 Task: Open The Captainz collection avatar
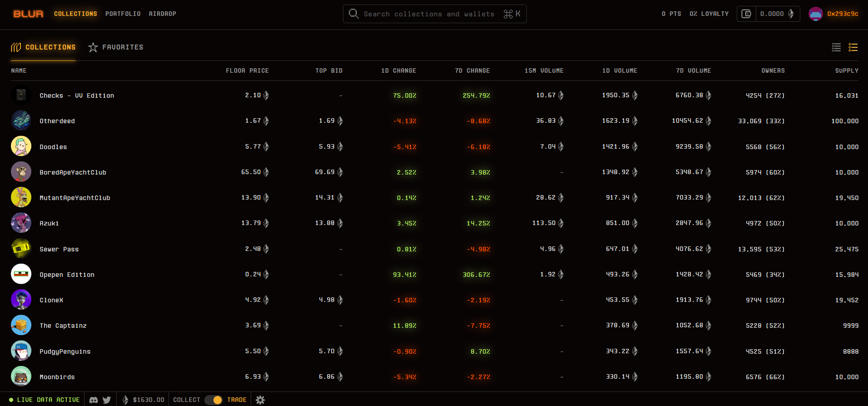pyautogui.click(x=21, y=325)
